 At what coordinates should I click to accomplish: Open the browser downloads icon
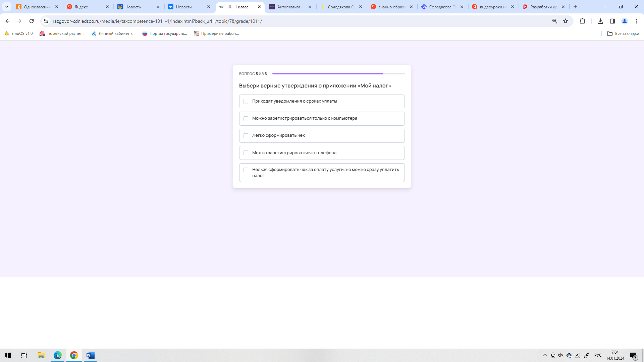[x=600, y=21]
